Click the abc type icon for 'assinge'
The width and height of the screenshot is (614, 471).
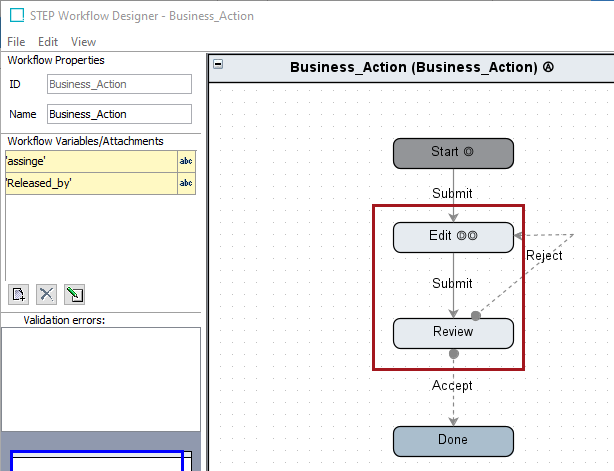[x=186, y=161]
